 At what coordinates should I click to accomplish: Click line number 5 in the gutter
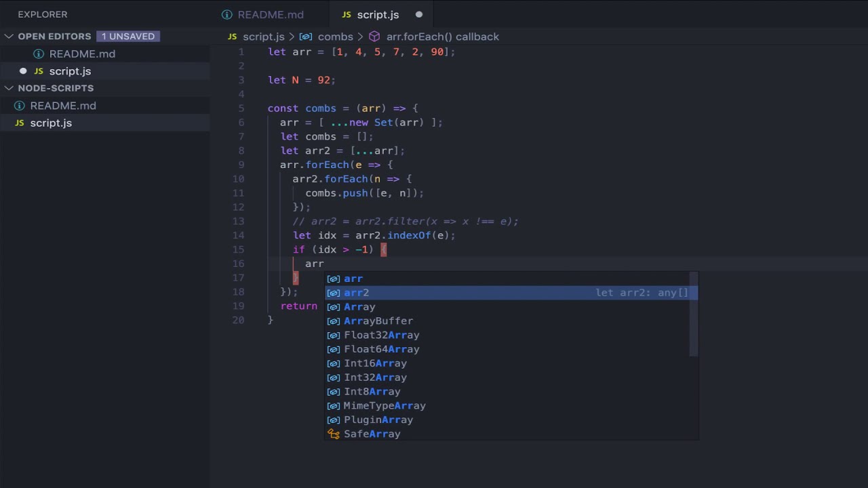241,108
